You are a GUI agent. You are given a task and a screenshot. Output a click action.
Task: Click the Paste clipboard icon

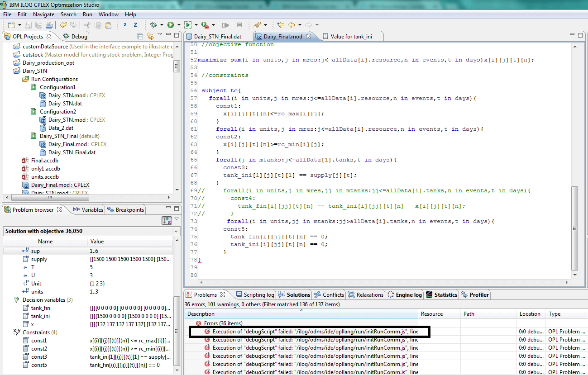point(108,25)
